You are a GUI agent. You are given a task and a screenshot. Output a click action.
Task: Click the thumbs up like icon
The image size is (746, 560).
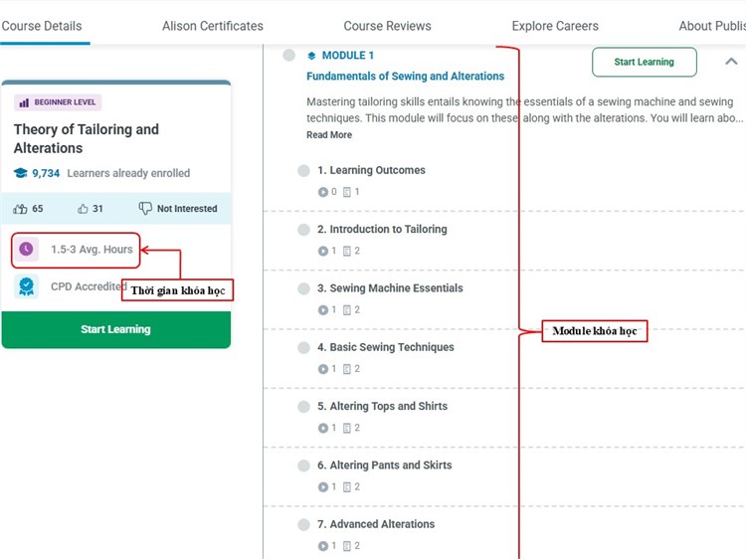point(84,209)
